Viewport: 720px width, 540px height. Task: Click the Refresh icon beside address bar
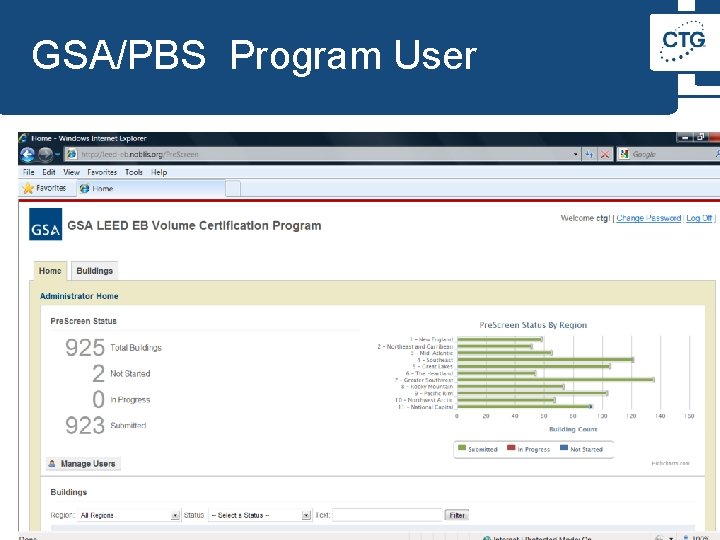click(x=589, y=155)
